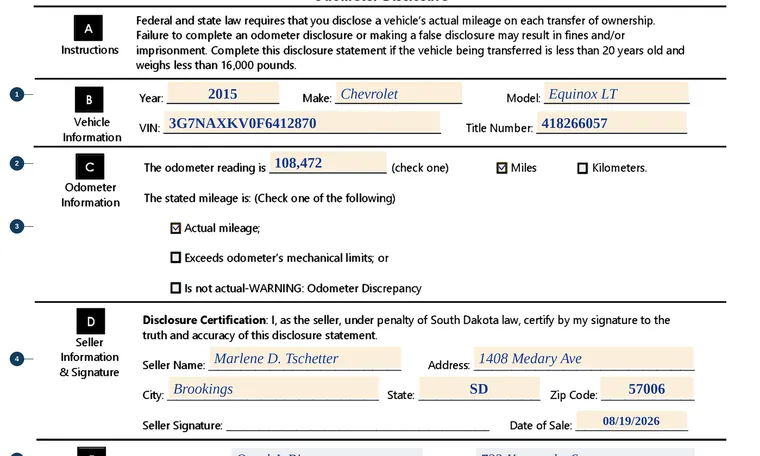Click the 'weighs less than 16,000 pounds.' line
Screen dimensions: 760x456
pos(216,65)
